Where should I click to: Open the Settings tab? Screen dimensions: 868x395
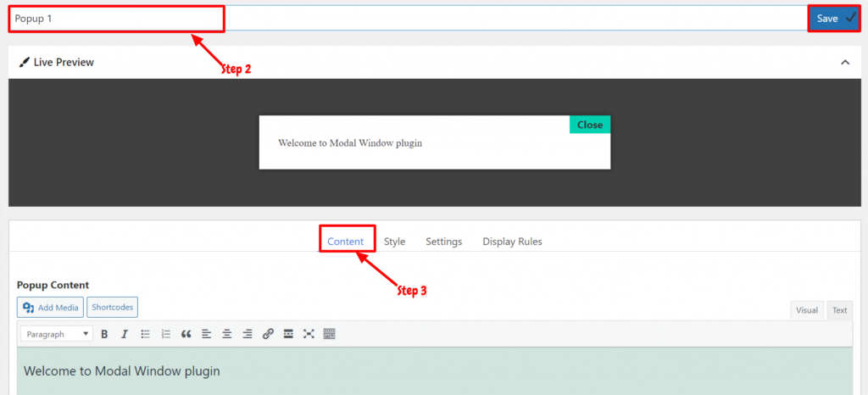point(444,242)
